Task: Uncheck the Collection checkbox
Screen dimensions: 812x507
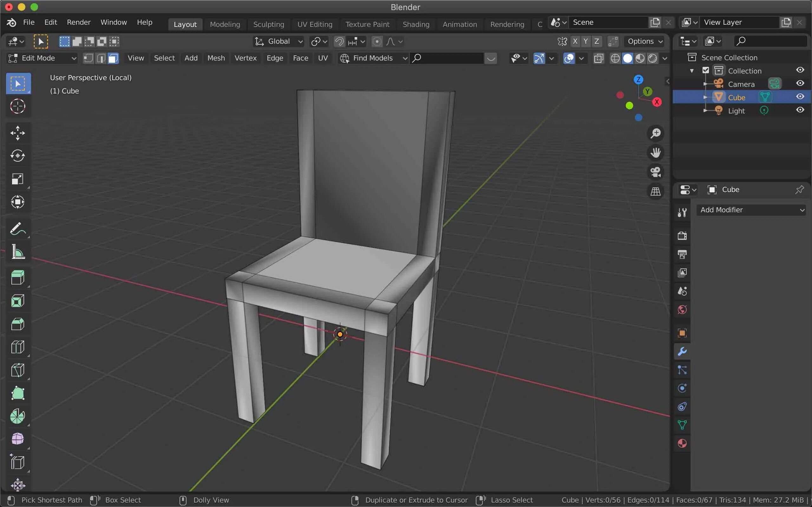Action: [706, 70]
